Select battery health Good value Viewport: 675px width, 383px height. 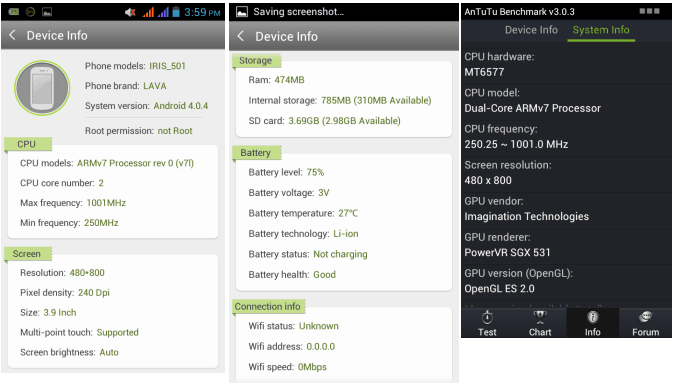pos(325,275)
